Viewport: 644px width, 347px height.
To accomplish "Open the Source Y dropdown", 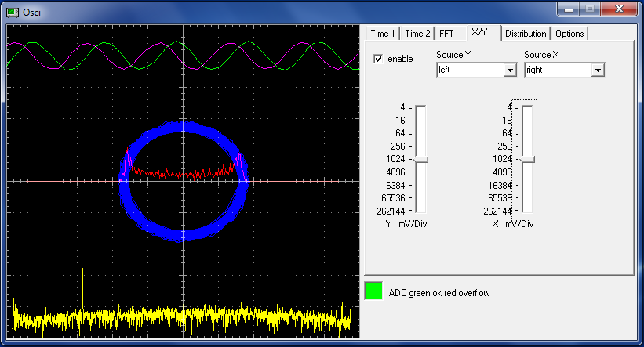I will 510,70.
